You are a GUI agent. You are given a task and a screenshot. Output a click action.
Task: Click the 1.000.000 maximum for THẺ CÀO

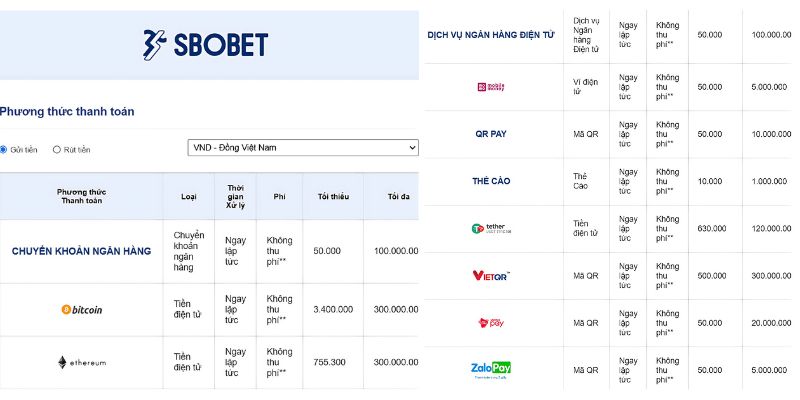[x=769, y=181]
